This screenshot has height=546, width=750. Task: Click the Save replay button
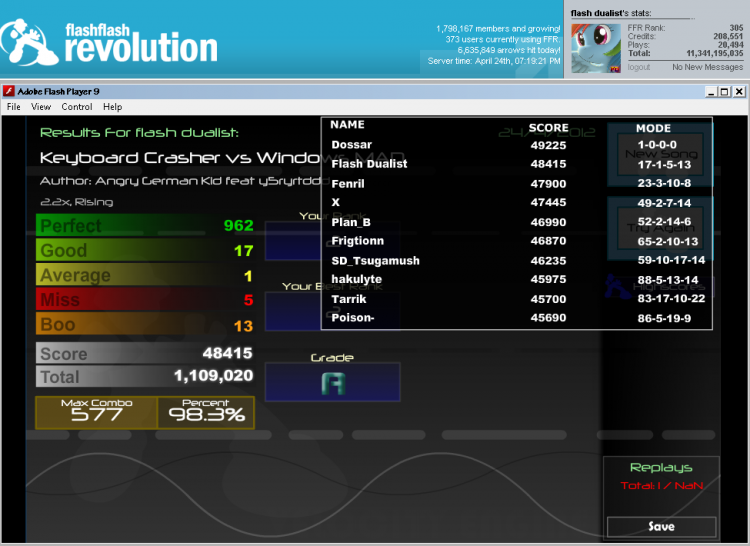(662, 526)
